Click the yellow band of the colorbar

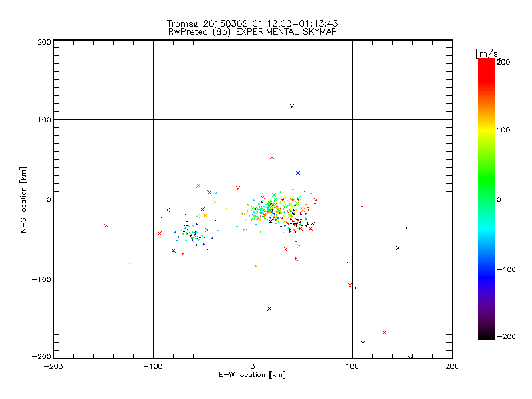(487, 130)
